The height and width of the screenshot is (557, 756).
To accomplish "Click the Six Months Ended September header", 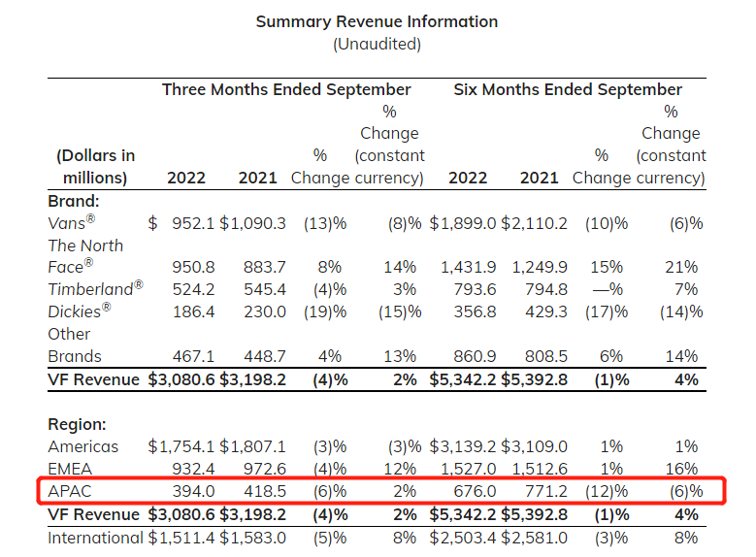I will (568, 89).
